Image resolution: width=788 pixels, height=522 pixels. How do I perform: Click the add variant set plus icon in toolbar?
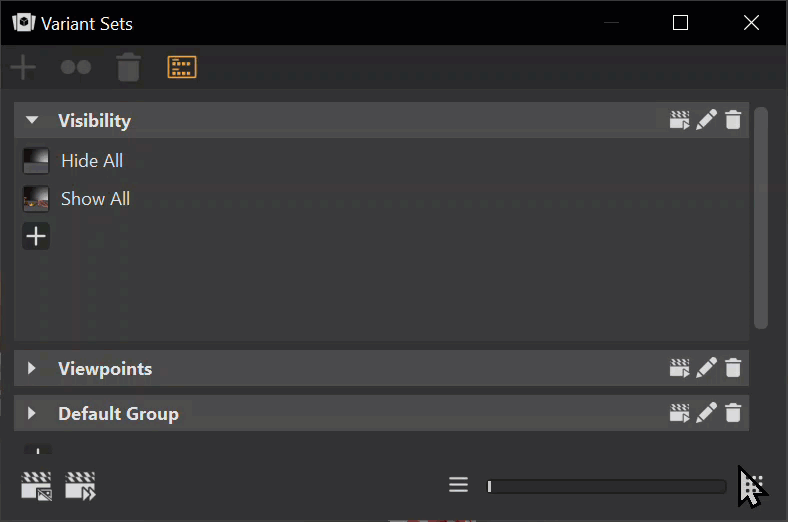23,67
